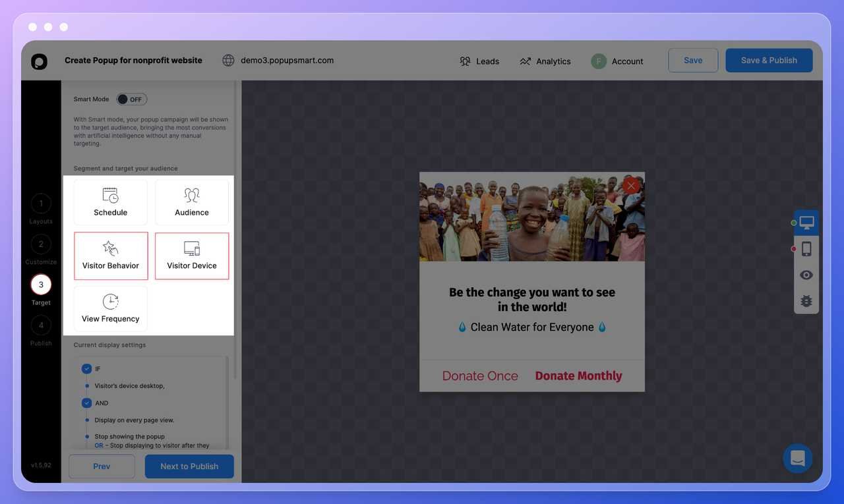Open the Audience targeting option
The width and height of the screenshot is (844, 504).
pyautogui.click(x=191, y=202)
